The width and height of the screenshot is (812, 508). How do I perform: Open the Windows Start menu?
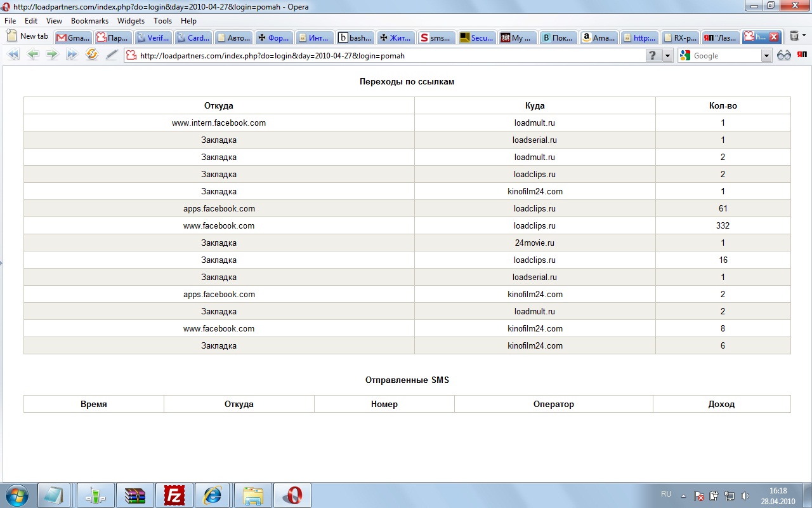17,495
